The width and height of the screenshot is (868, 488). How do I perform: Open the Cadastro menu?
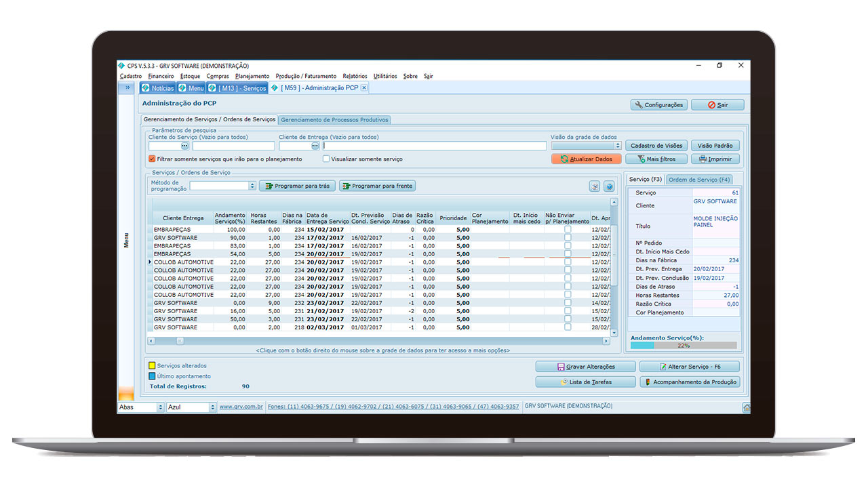click(131, 77)
